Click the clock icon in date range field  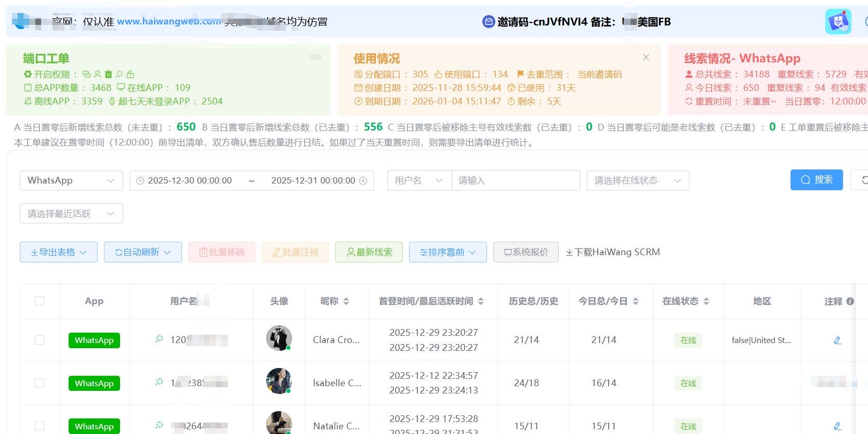click(140, 181)
